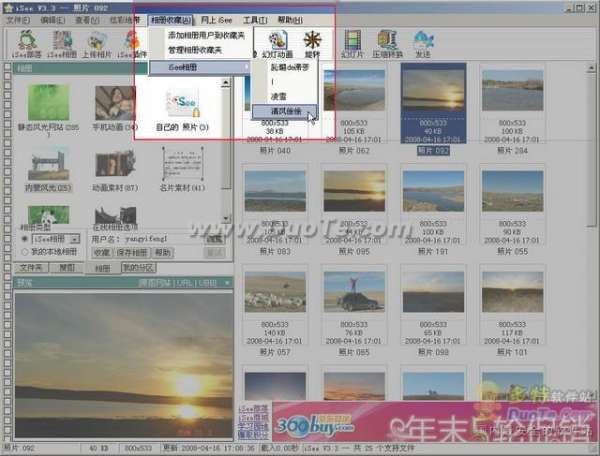Image resolution: width=600 pixels, height=456 pixels.
Task: Click the iSee插件 plugin toolbar icon
Action: pyautogui.click(x=131, y=44)
